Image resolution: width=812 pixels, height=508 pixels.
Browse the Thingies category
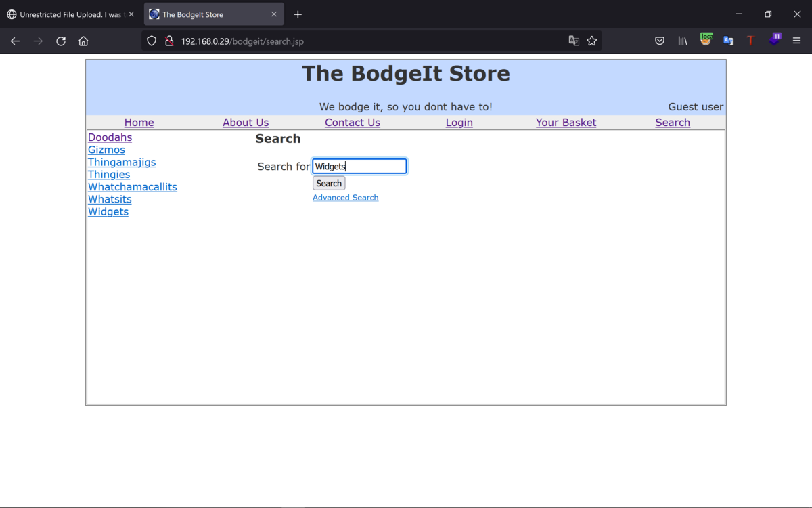[109, 175]
